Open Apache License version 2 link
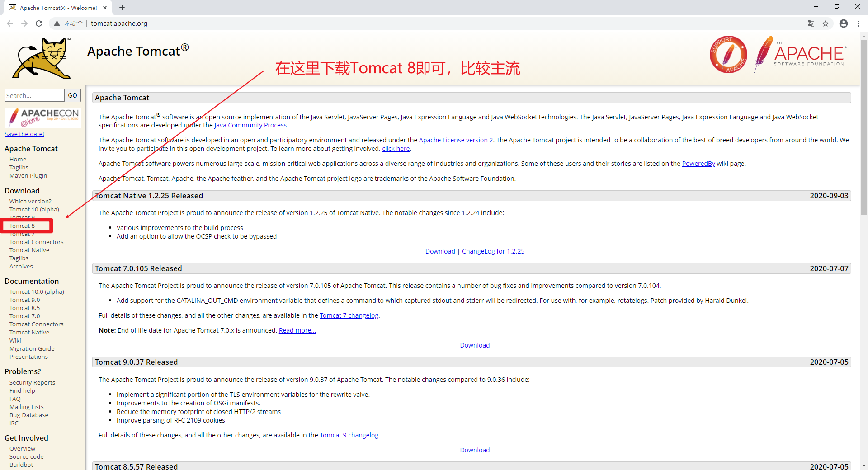This screenshot has width=868, height=470. tap(456, 140)
